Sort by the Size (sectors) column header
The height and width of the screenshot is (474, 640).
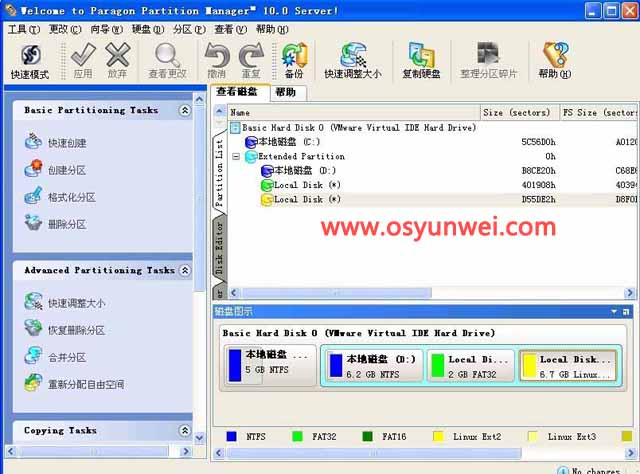pyautogui.click(x=520, y=112)
